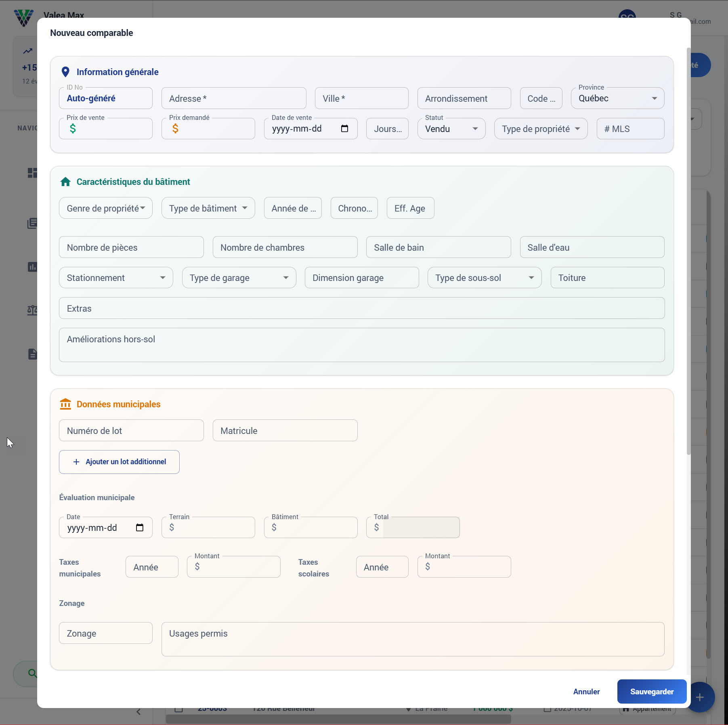Click the house icon beside Caractéristiques du bâtiment
Viewport: 728px width, 725px height.
point(65,182)
